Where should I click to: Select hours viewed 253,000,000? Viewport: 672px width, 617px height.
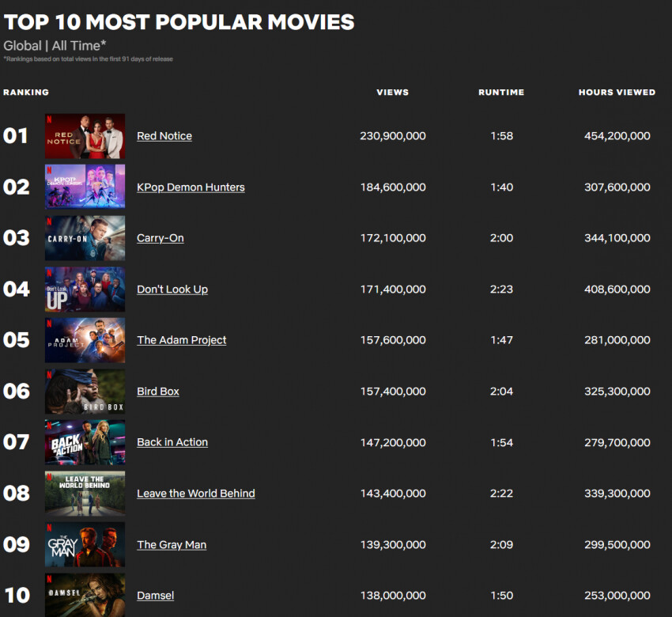(x=617, y=596)
